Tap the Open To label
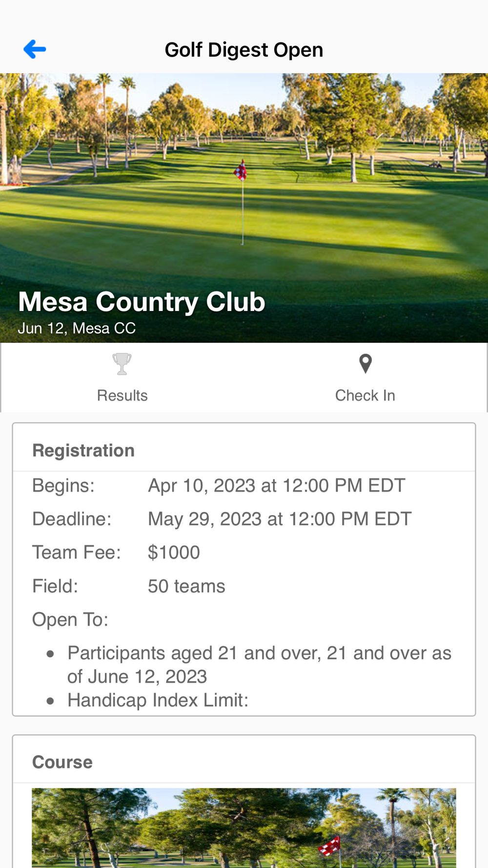Image resolution: width=488 pixels, height=868 pixels. coord(70,620)
